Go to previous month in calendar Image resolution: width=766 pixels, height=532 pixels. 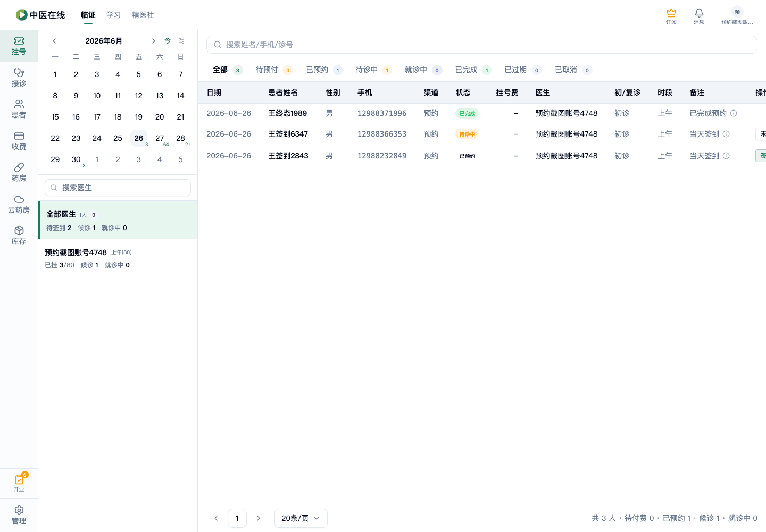54,41
